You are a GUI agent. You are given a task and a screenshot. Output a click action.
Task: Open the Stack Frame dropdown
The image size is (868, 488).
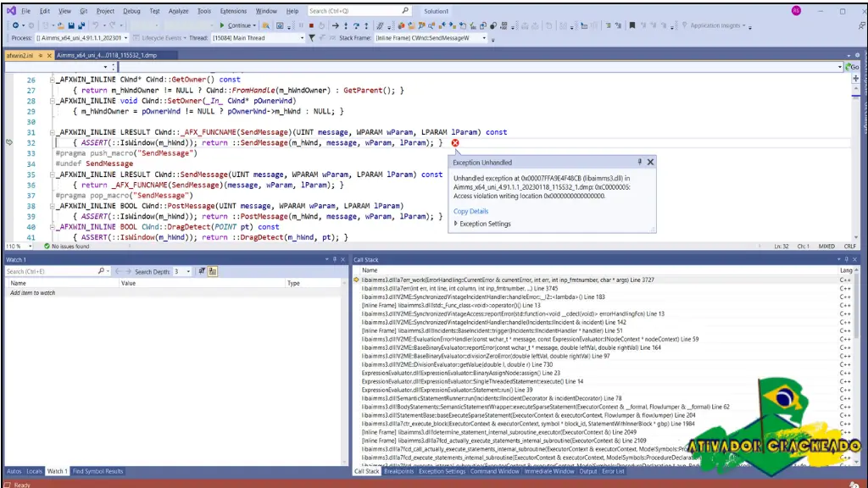point(484,38)
